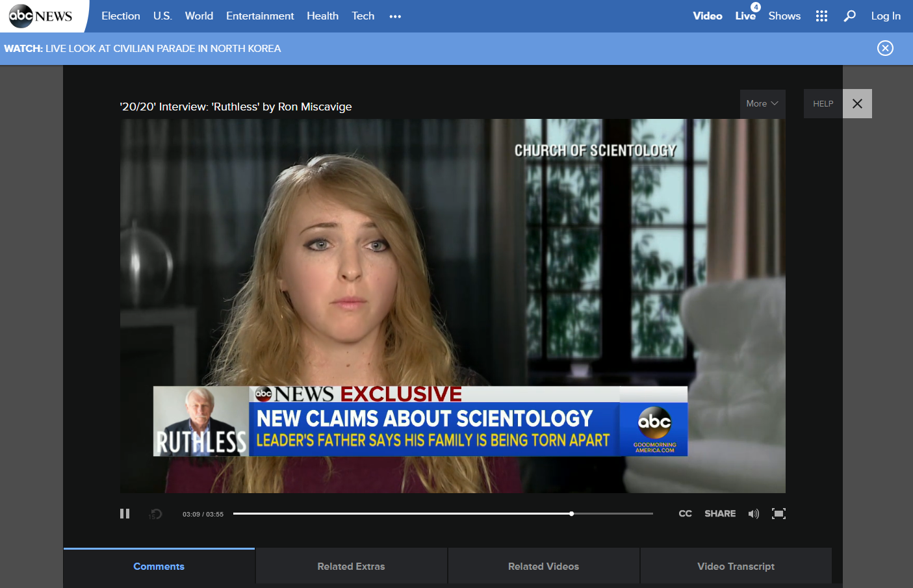This screenshot has width=913, height=588.
Task: Switch to Related Videos tab
Action: (543, 567)
